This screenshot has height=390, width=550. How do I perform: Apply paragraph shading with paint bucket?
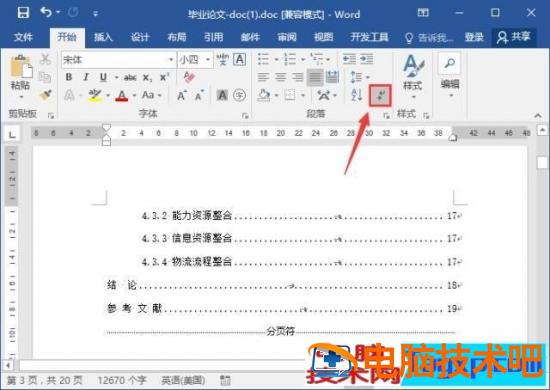(x=264, y=95)
